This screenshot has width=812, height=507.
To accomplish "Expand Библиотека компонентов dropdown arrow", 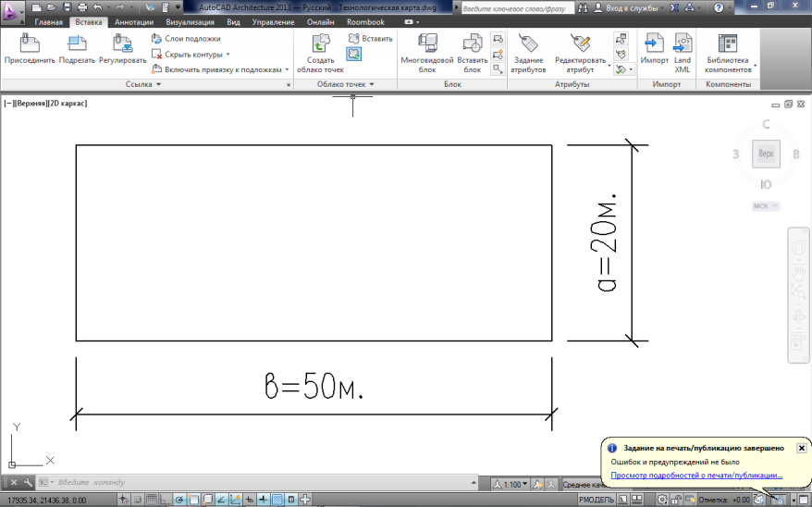I will (755, 66).
